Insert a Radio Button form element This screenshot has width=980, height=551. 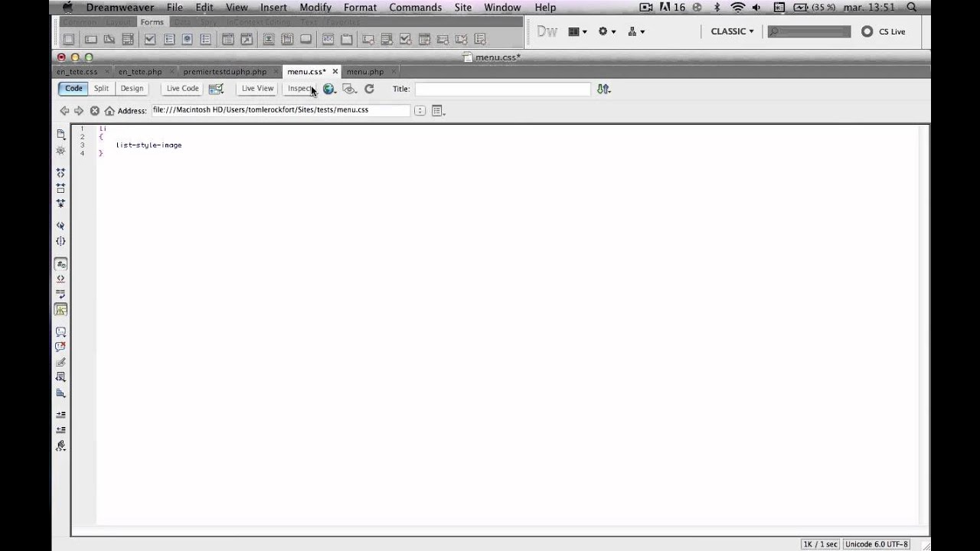(x=187, y=39)
